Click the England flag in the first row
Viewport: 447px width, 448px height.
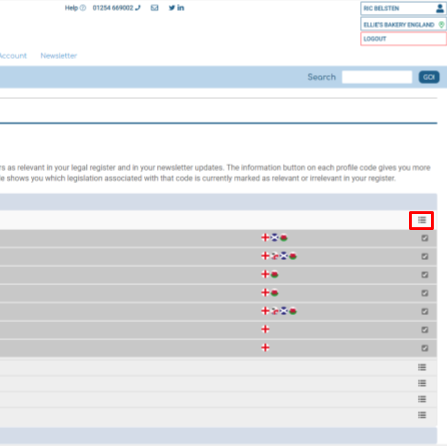(x=265, y=238)
